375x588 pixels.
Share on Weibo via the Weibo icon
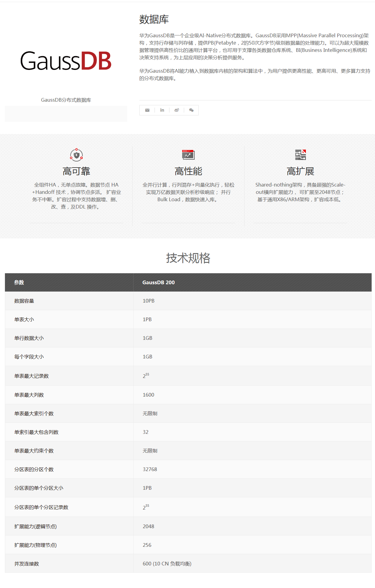click(177, 110)
